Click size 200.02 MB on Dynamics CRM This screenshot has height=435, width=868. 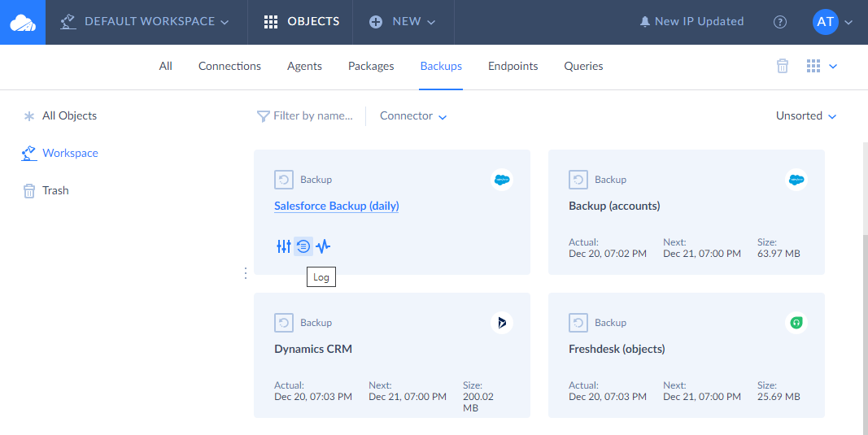(x=478, y=402)
